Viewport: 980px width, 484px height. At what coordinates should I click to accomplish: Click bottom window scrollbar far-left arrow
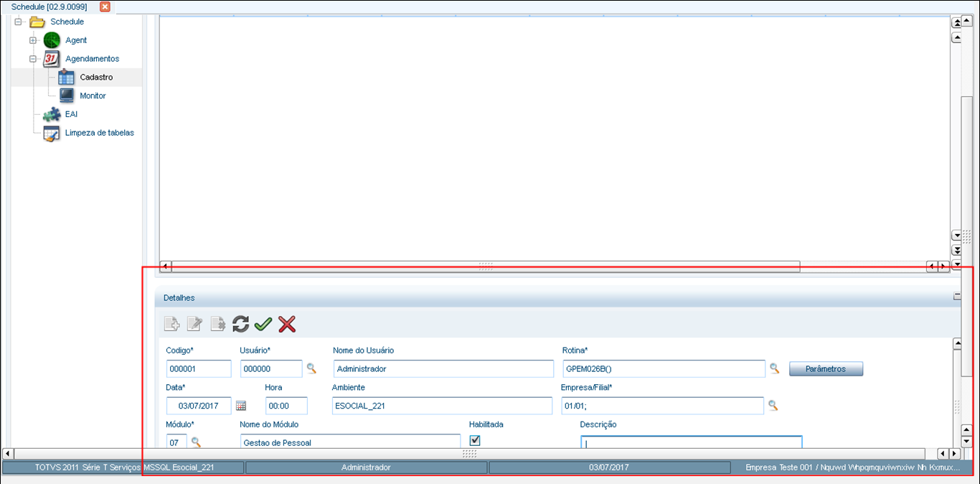coord(7,454)
